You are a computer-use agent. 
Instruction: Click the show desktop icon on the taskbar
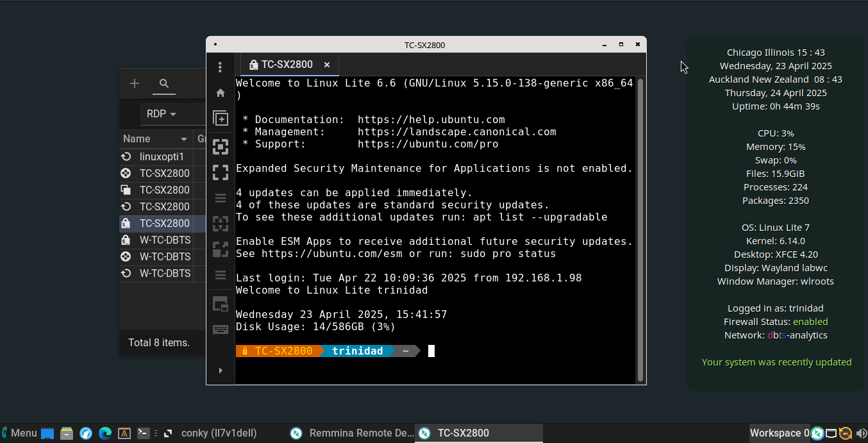(x=47, y=433)
